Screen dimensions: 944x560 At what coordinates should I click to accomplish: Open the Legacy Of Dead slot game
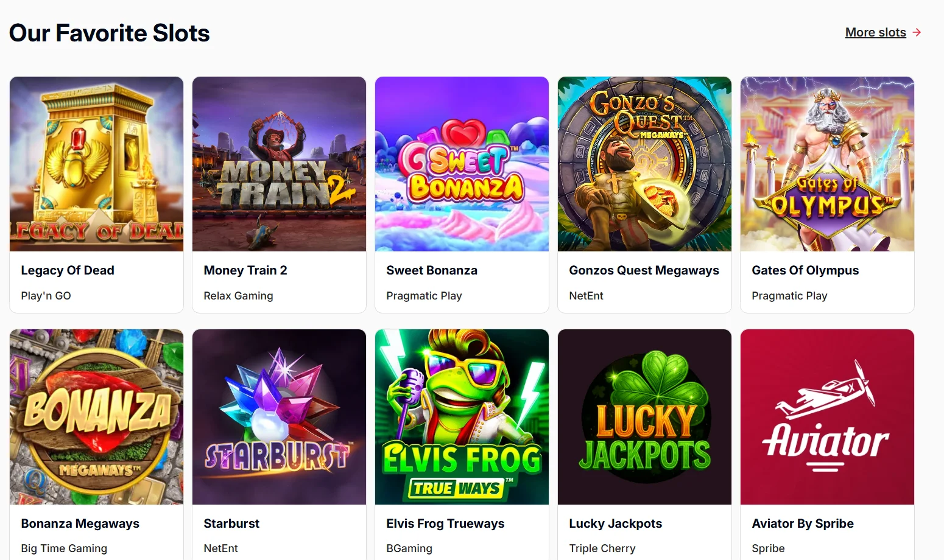click(x=96, y=164)
